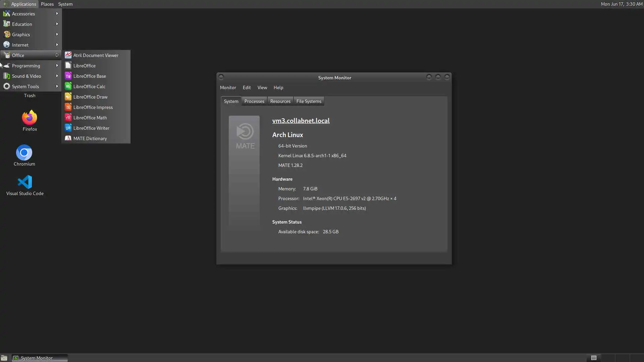644x362 pixels.
Task: Click the vm3.collabnet.local hostname link
Action: pyautogui.click(x=301, y=121)
